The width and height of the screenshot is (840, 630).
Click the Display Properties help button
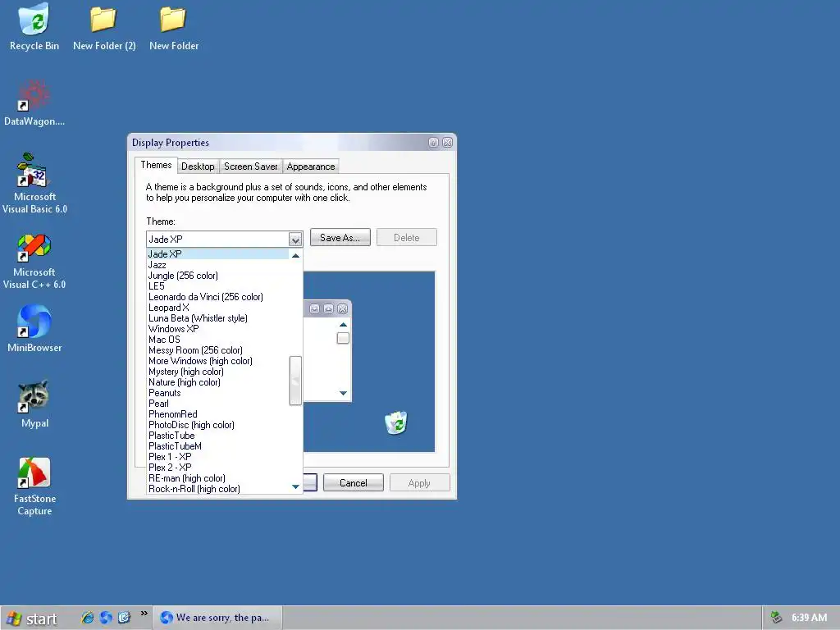tap(433, 143)
